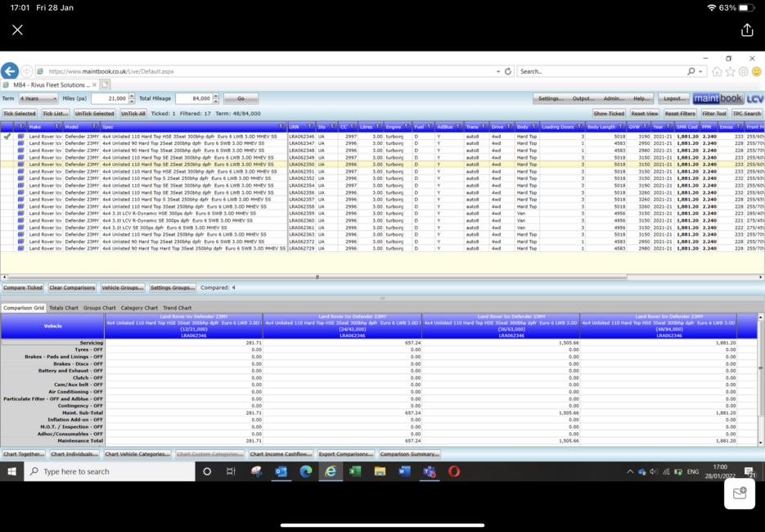765x532 pixels.
Task: Launch Opera browser from the taskbar
Action: [x=454, y=471]
